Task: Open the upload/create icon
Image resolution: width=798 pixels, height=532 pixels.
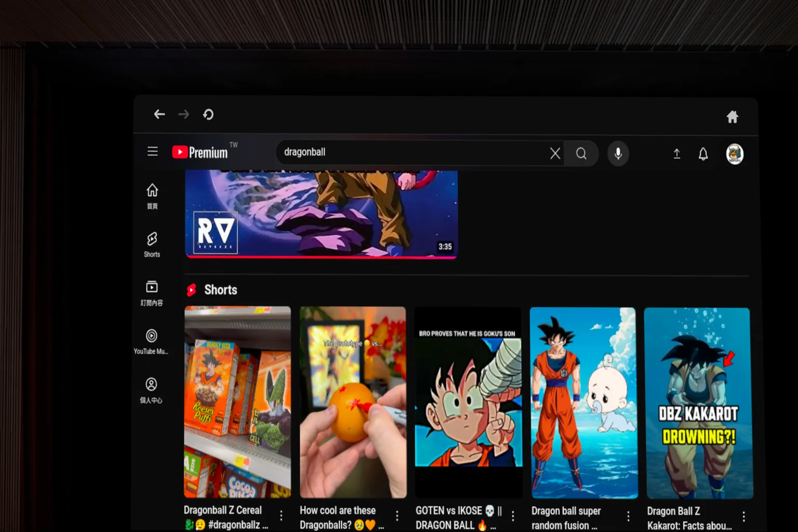Action: [677, 154]
